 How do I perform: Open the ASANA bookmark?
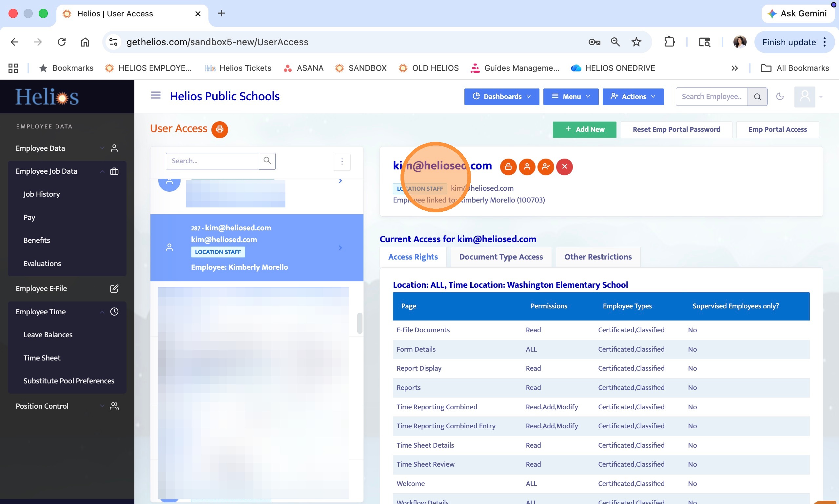click(303, 68)
